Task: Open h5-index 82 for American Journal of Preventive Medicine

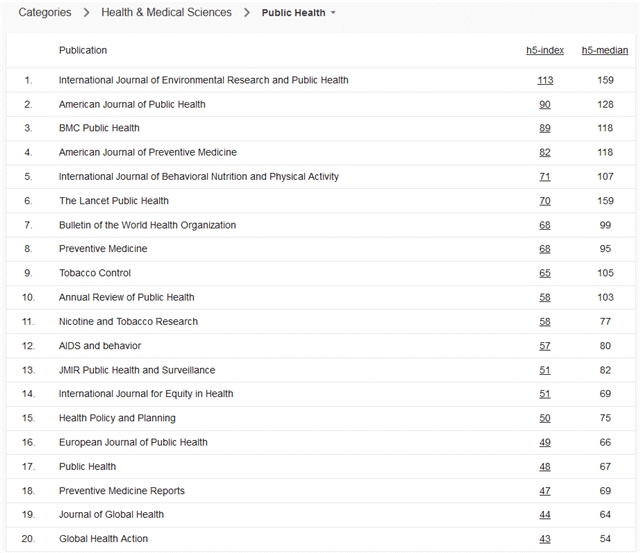Action: pos(545,152)
